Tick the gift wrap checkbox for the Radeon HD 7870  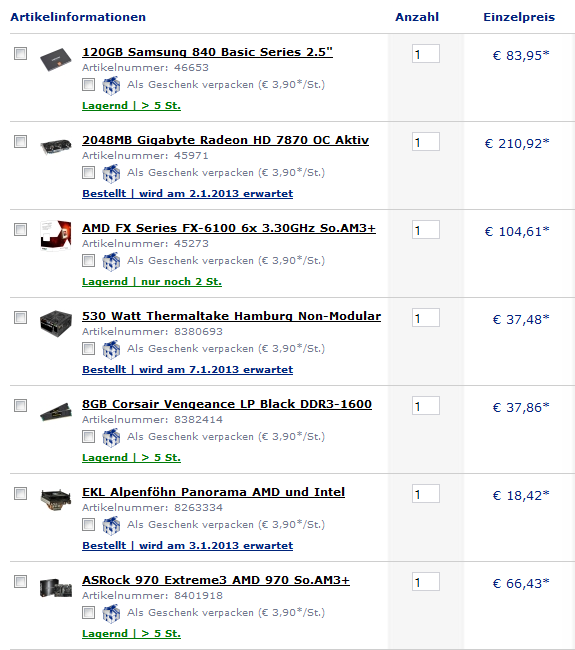pos(88,172)
